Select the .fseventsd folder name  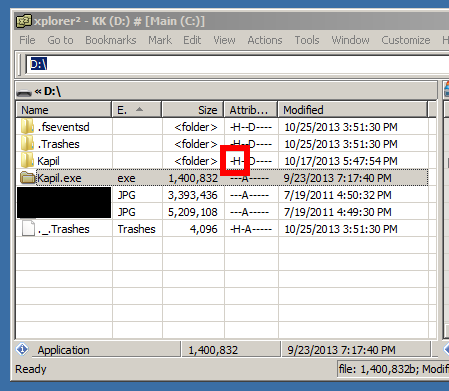coord(63,127)
